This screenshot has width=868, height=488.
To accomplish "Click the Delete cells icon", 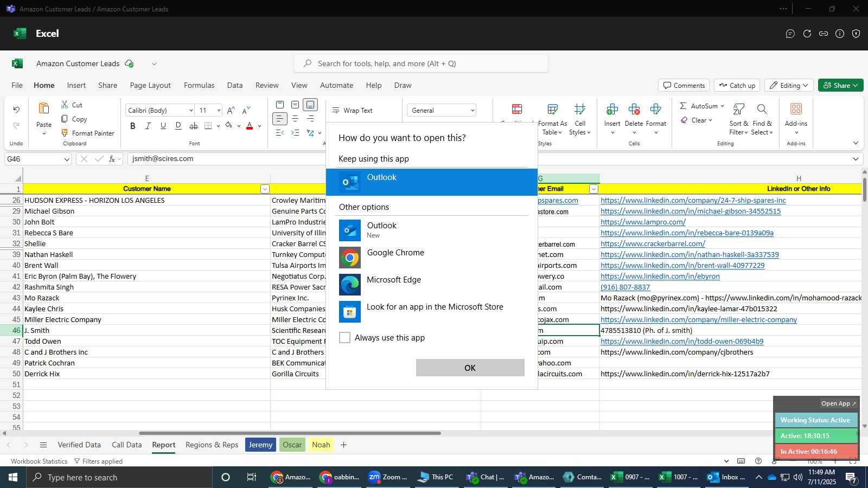I will [x=634, y=110].
